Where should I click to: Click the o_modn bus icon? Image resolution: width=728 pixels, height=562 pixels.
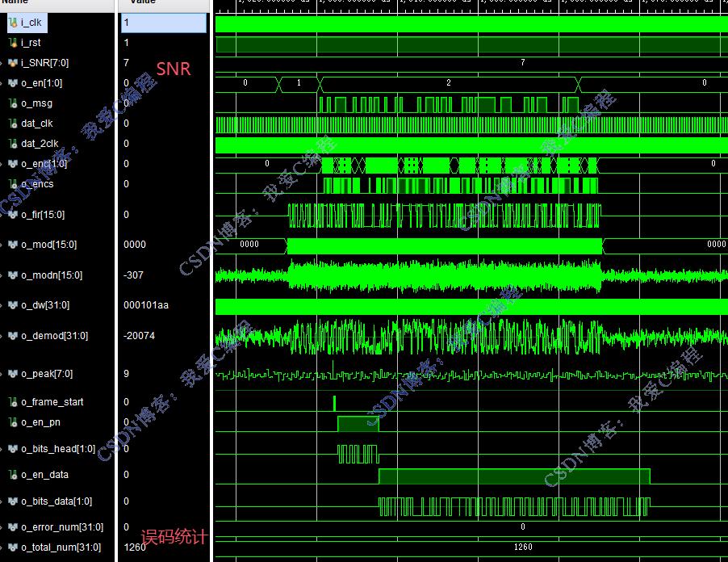coord(14,275)
